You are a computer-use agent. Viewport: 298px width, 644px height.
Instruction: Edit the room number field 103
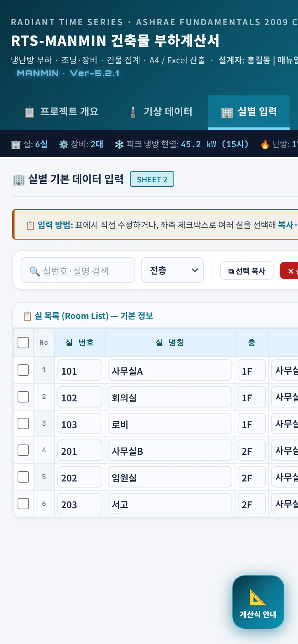[x=80, y=424]
